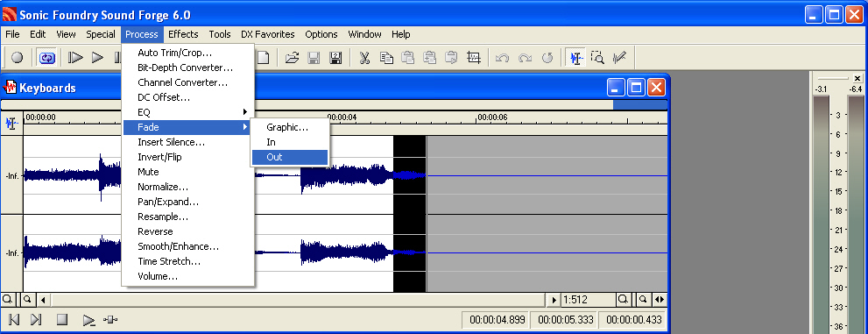Click the Trim/Crop icon in the toolbar
This screenshot has width=868, height=334.
click(473, 58)
